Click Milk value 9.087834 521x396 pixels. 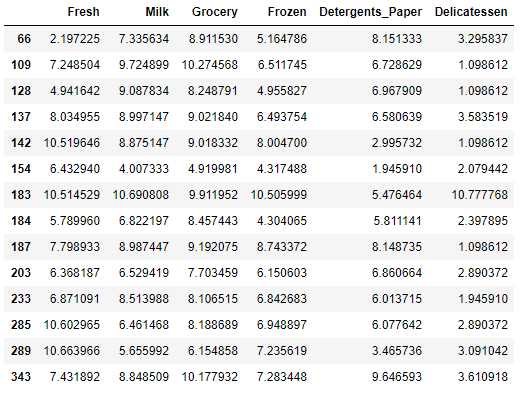coord(144,91)
